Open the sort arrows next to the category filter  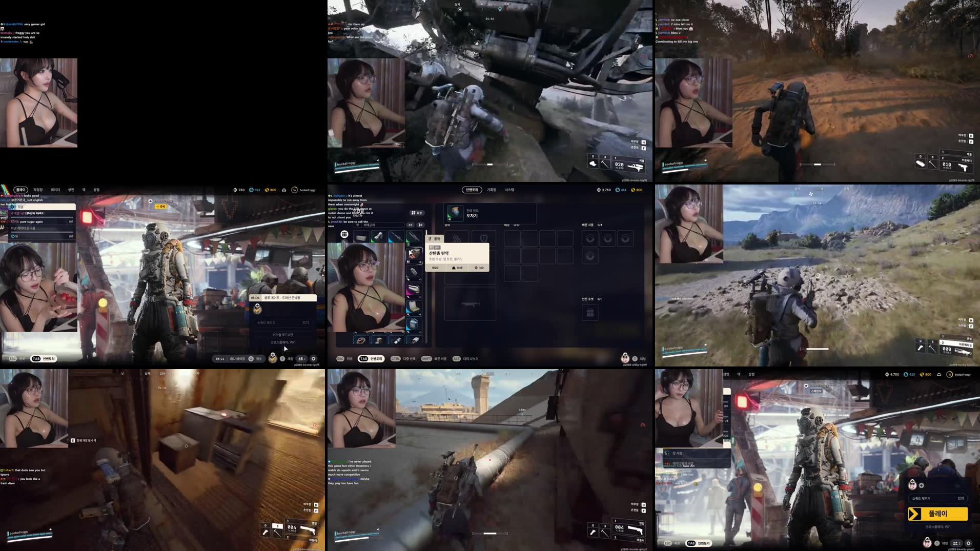[x=410, y=225]
